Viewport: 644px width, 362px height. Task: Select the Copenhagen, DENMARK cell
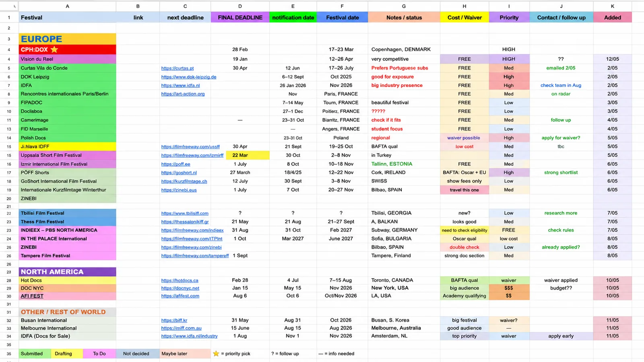(404, 49)
